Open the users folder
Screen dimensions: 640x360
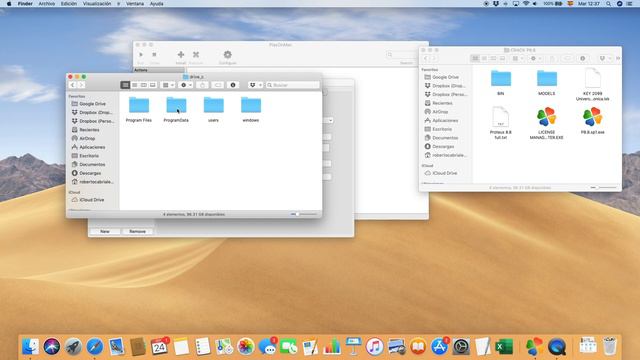(x=213, y=109)
